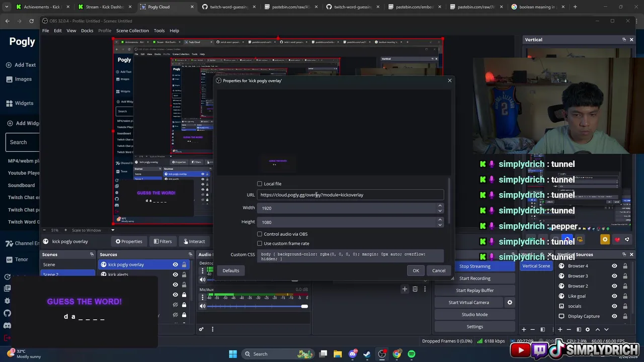Viewport: 644px width, 362px height.
Task: Switch to the boolean meaning browser tab
Action: [538, 7]
